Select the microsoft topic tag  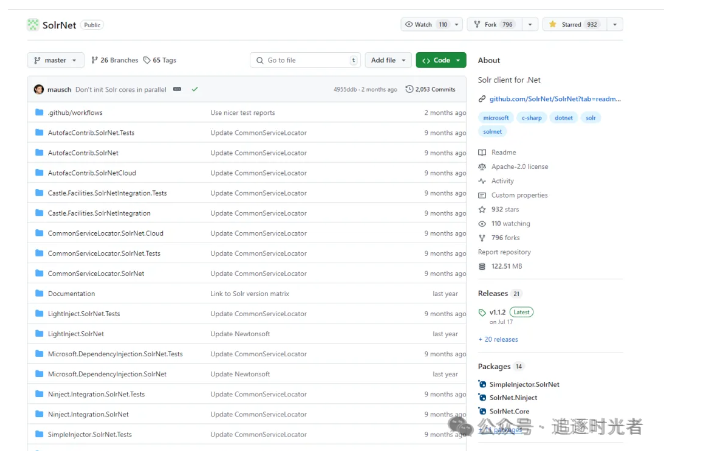(x=496, y=118)
